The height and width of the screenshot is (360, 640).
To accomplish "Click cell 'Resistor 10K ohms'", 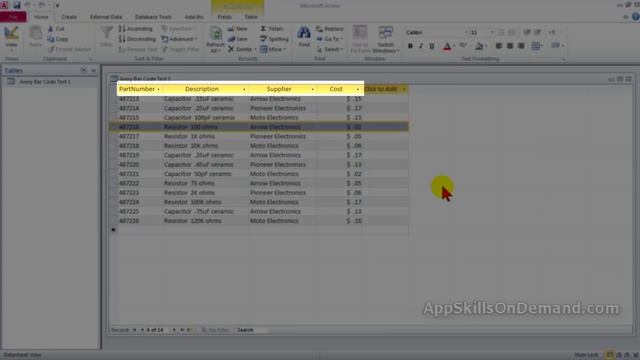I will pos(191,146).
